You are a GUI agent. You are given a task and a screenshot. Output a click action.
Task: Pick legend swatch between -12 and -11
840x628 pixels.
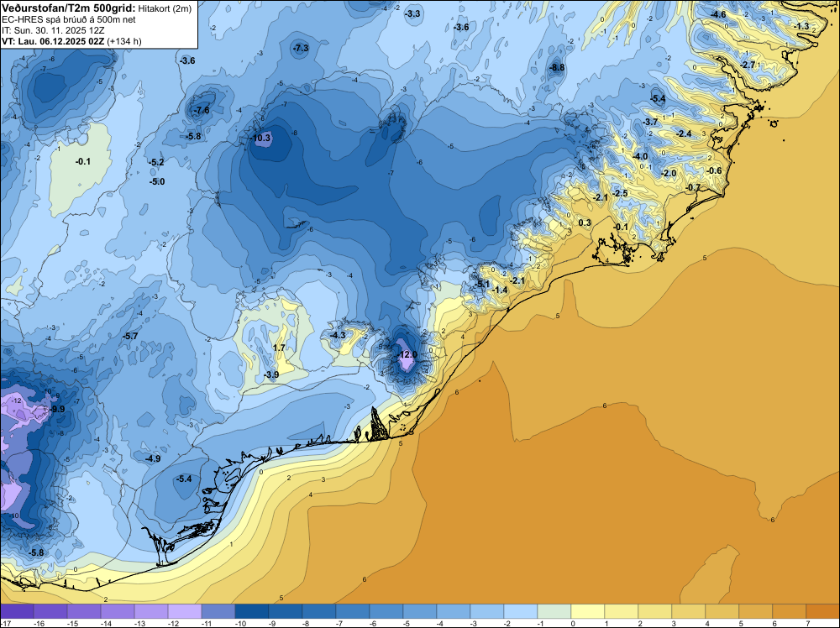185,611
